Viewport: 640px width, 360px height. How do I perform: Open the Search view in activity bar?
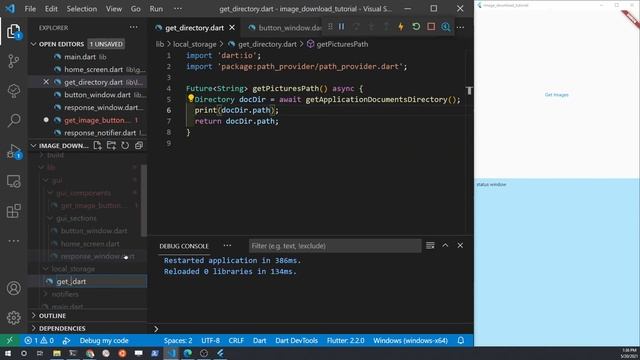(x=13, y=120)
